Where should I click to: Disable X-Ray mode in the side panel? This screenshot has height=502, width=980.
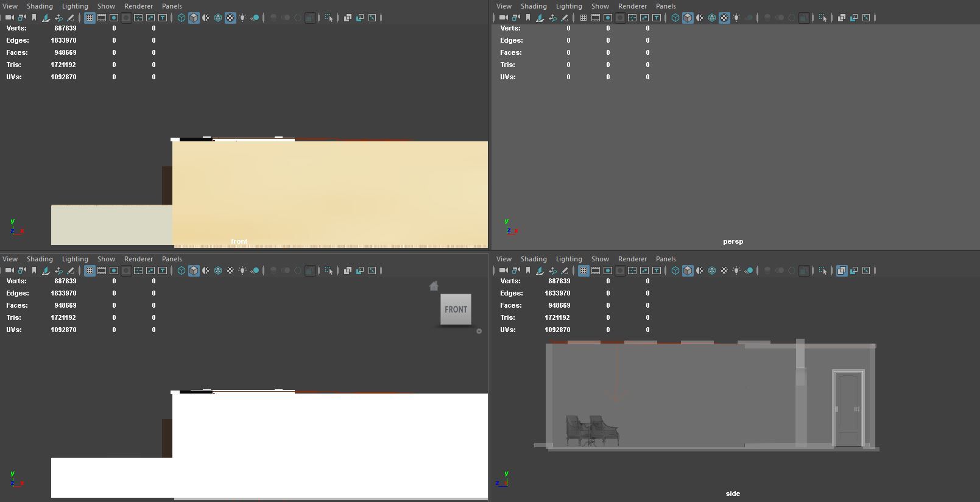[842, 270]
